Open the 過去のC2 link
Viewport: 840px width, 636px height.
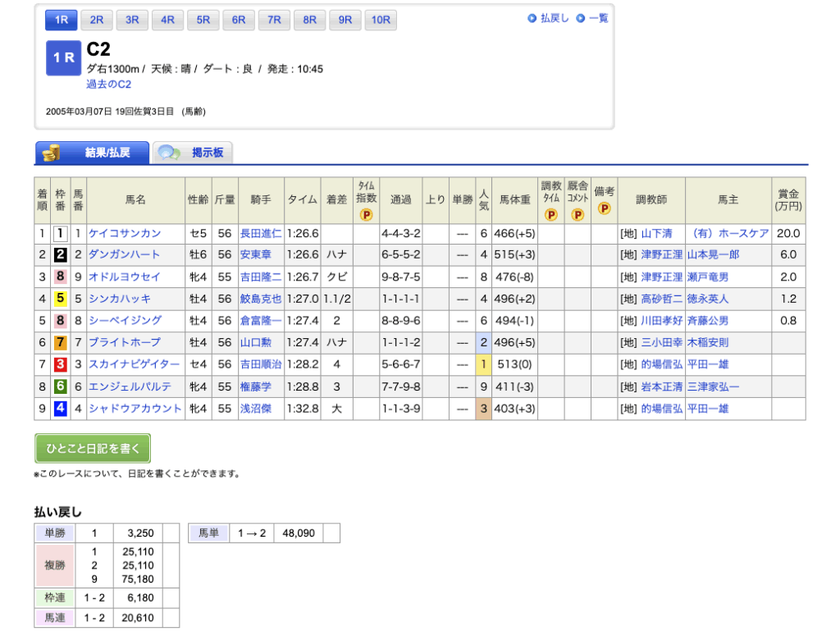[109, 85]
